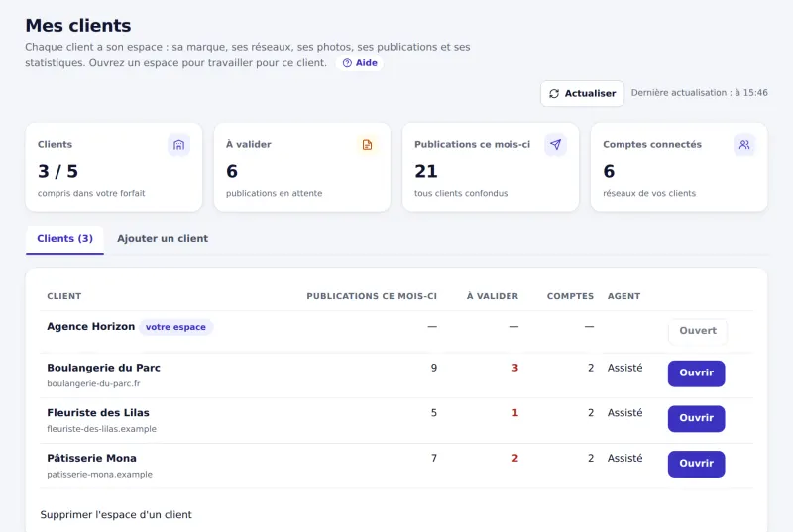793x532 pixels.
Task: Click the building icon in Clients card
Action: coord(178,145)
